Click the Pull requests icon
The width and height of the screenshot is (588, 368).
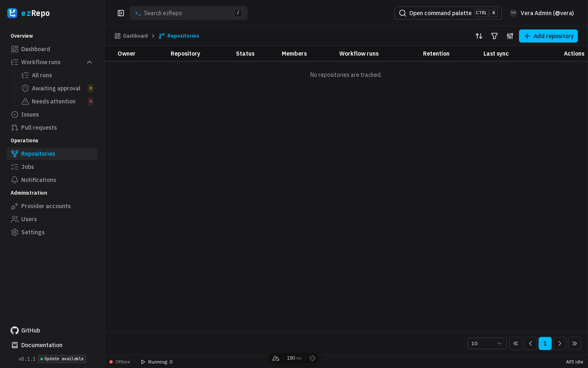click(15, 128)
